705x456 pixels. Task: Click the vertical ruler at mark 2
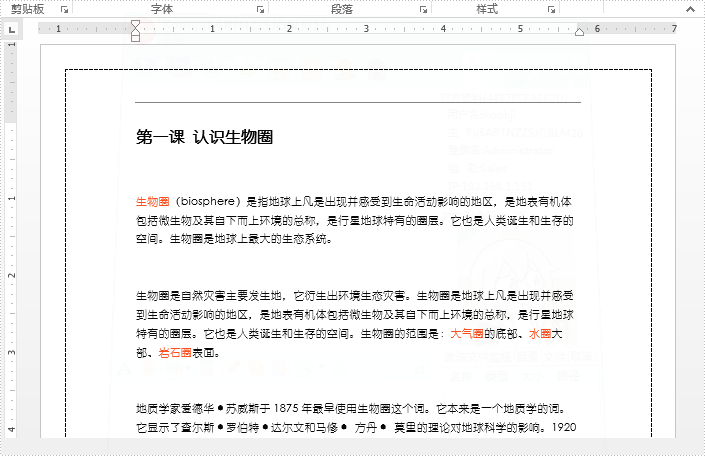[12, 275]
